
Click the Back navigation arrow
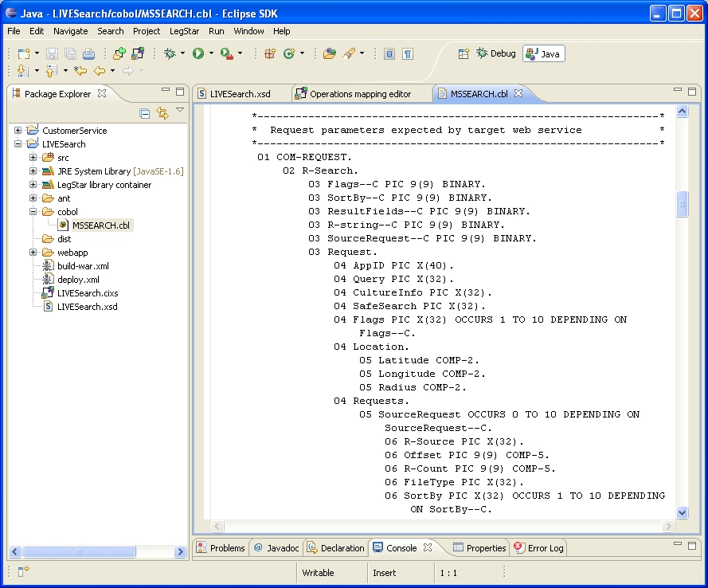coord(100,70)
